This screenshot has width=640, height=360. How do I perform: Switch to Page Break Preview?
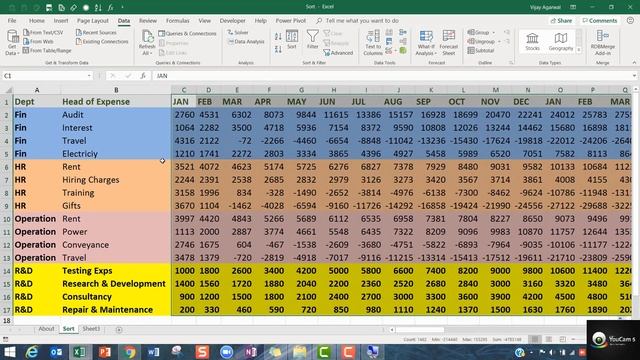(562, 339)
